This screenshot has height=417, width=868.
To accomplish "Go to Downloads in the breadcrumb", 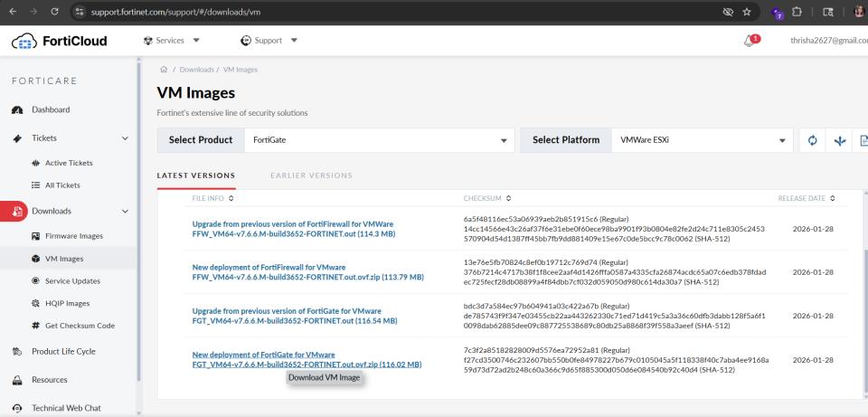I will [x=196, y=70].
